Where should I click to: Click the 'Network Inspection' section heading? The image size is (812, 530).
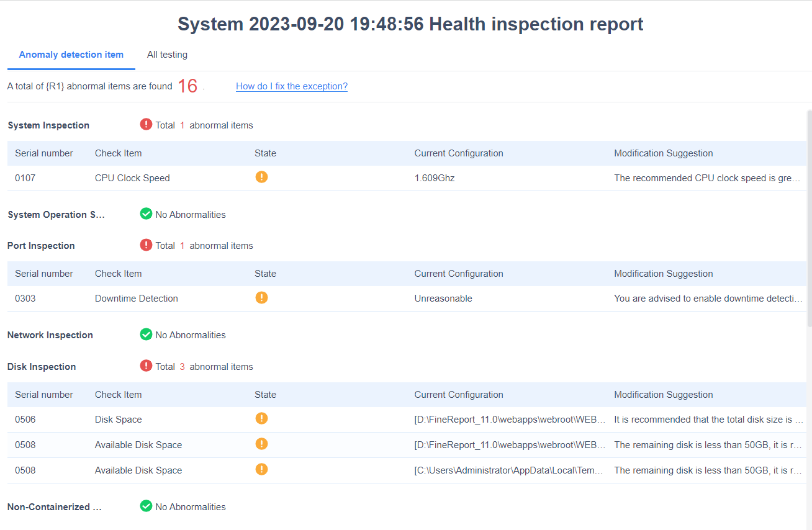(x=50, y=335)
